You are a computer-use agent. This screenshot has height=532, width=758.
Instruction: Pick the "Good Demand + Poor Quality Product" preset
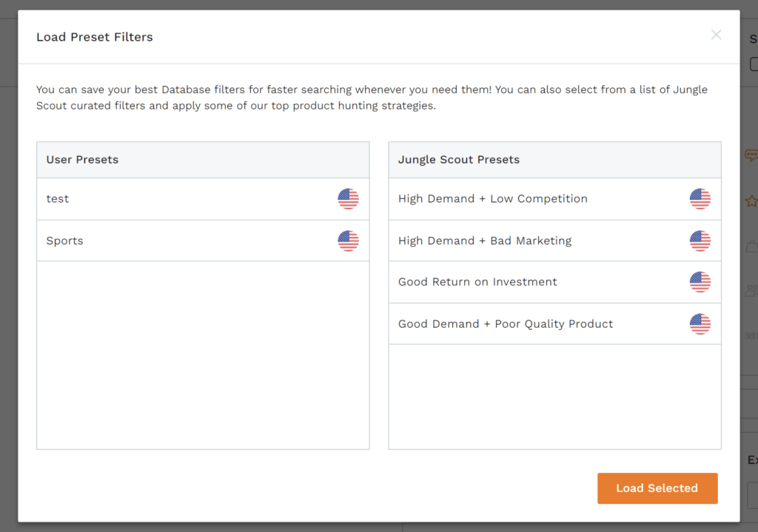[x=555, y=324]
